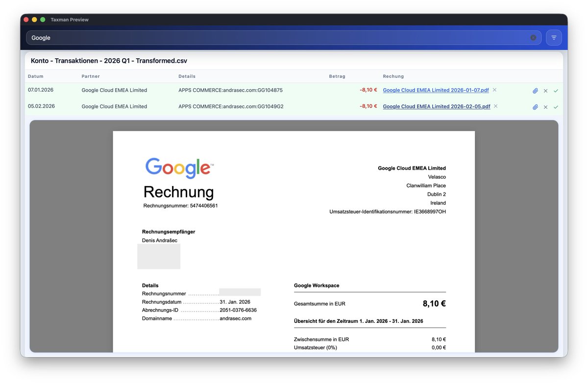The height and width of the screenshot is (384, 588).
Task: Attach a file to the 05.02.2026 transaction
Action: (535, 107)
